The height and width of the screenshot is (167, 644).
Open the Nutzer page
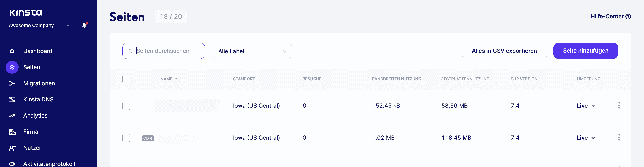click(x=32, y=148)
